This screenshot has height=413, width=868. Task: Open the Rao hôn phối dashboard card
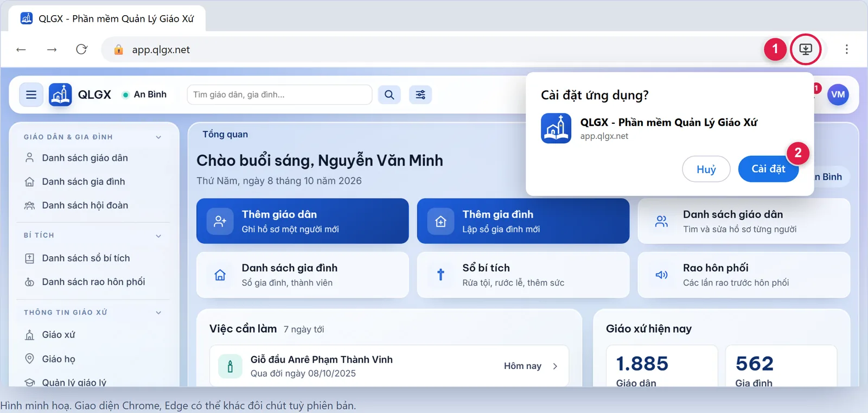pos(744,275)
